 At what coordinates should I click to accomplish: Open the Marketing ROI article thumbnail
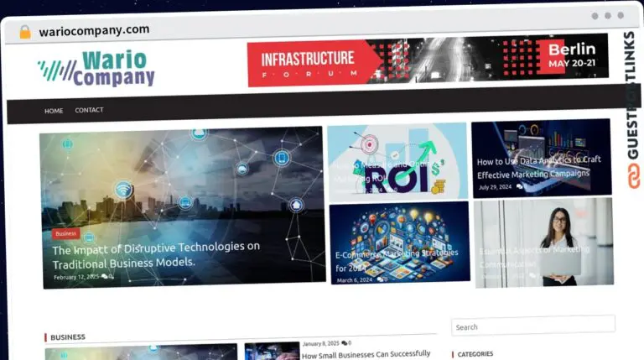click(397, 161)
